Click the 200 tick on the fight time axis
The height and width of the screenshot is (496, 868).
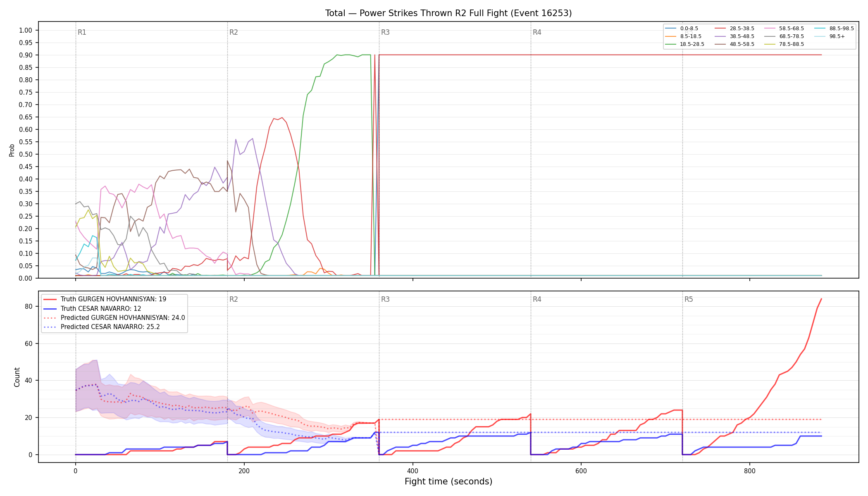pos(244,471)
